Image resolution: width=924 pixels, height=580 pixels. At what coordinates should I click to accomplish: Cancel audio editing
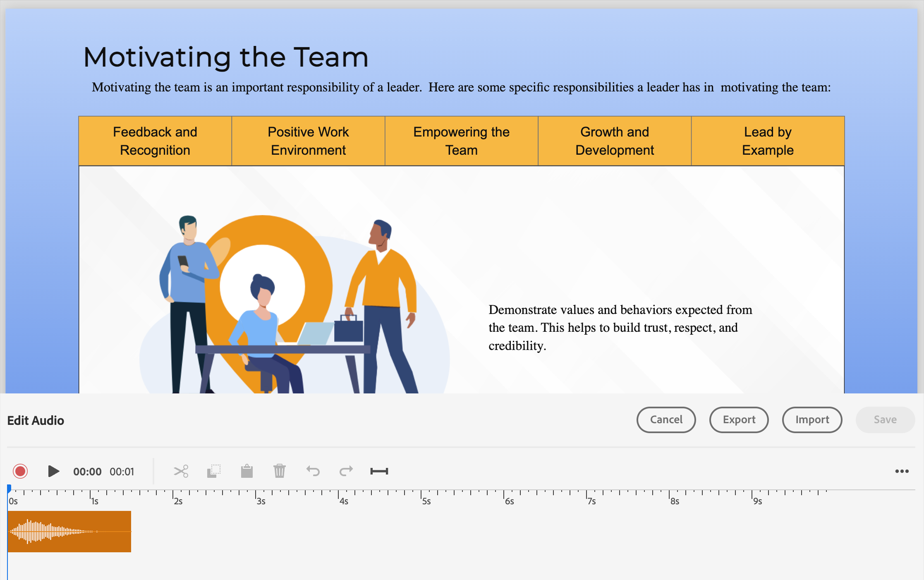click(x=666, y=420)
